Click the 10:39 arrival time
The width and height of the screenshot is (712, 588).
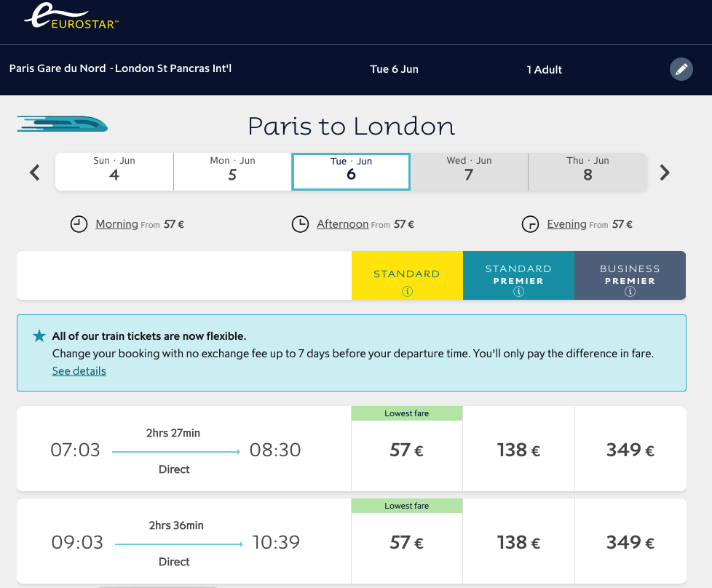[276, 542]
